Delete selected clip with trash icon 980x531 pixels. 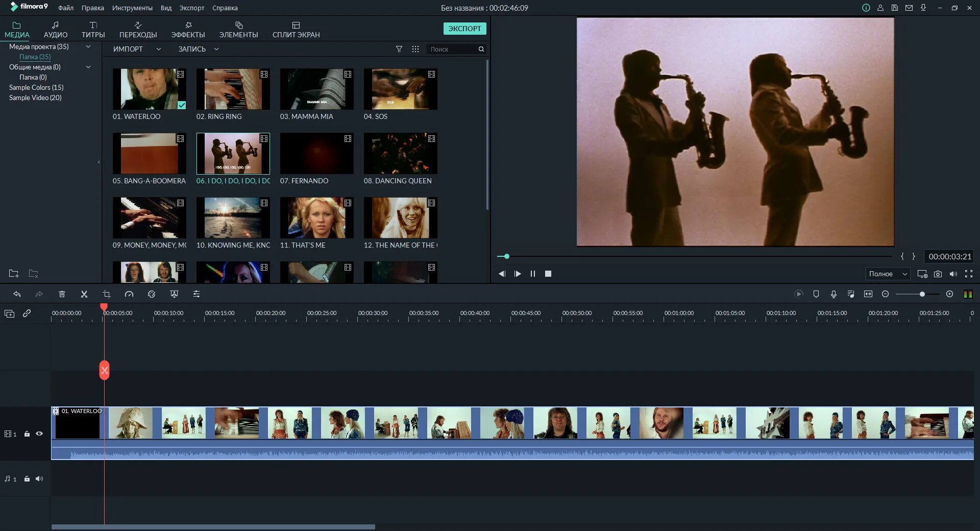[62, 294]
